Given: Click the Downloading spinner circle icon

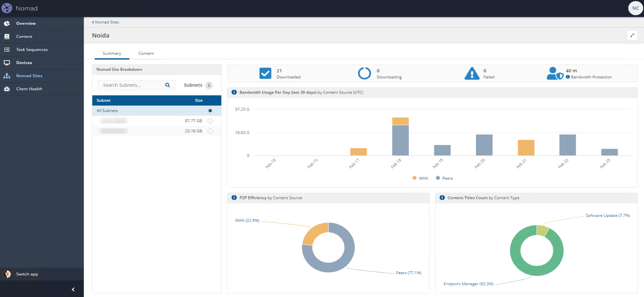Looking at the screenshot, I should [364, 73].
